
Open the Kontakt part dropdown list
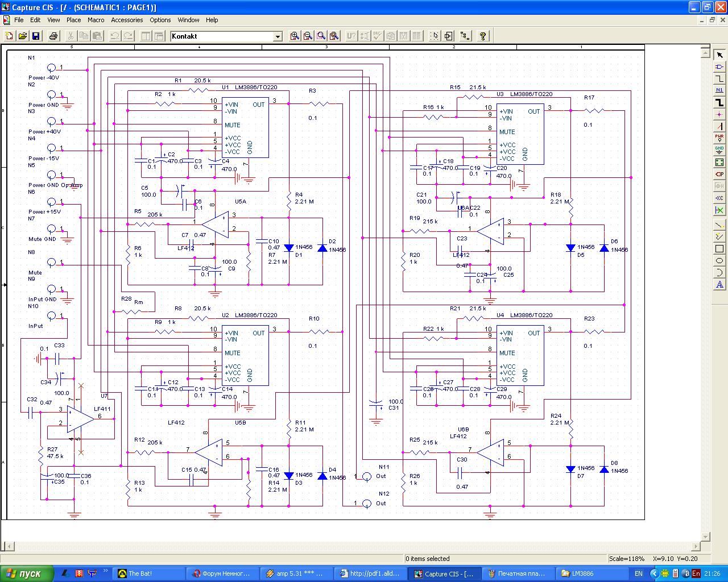(278, 36)
